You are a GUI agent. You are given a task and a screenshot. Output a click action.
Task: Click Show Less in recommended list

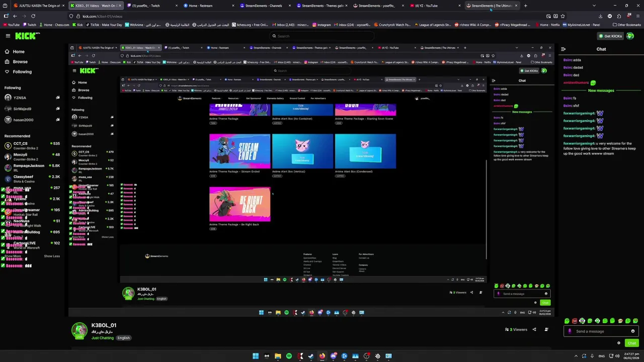point(52,256)
